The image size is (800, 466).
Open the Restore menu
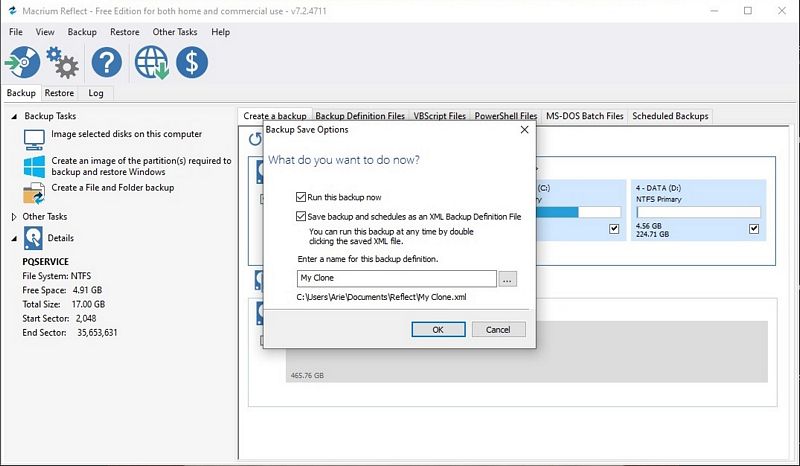click(x=124, y=32)
